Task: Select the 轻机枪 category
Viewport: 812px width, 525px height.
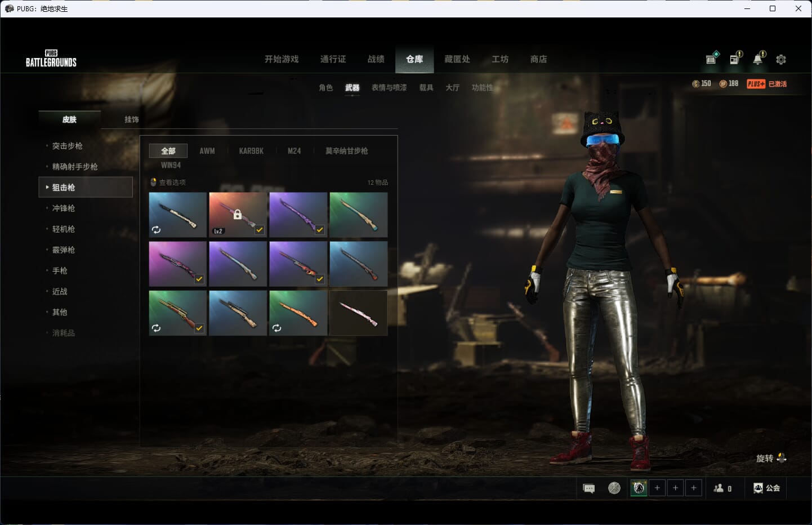Action: click(63, 229)
